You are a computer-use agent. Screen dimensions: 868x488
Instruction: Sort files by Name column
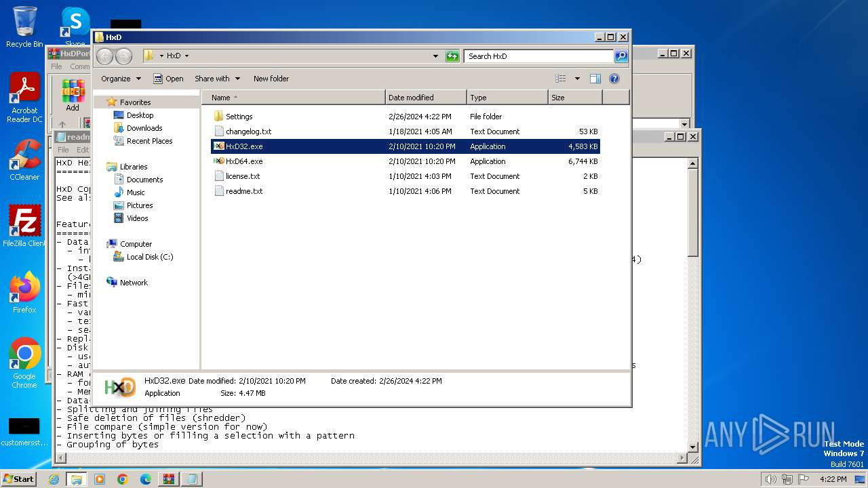click(293, 98)
